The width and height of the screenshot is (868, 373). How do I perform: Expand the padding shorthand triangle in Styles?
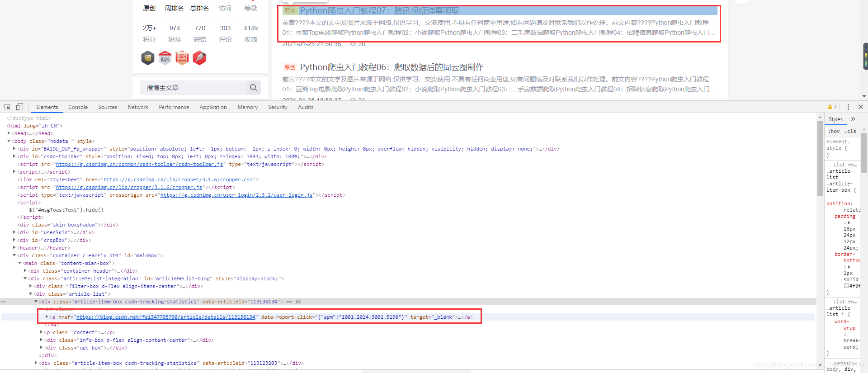click(849, 223)
